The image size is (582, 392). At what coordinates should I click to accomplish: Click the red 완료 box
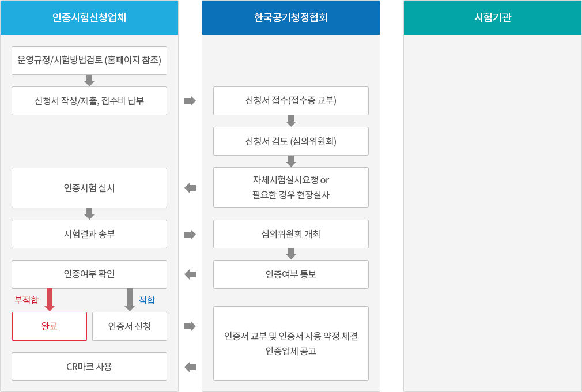coord(50,326)
